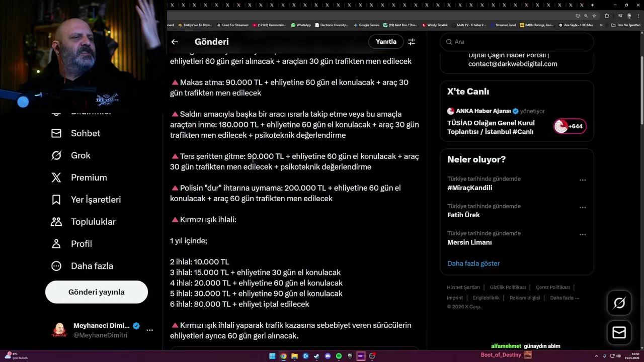The image size is (644, 362).
Task: Open Google Gemini bookmark
Action: click(x=366, y=25)
